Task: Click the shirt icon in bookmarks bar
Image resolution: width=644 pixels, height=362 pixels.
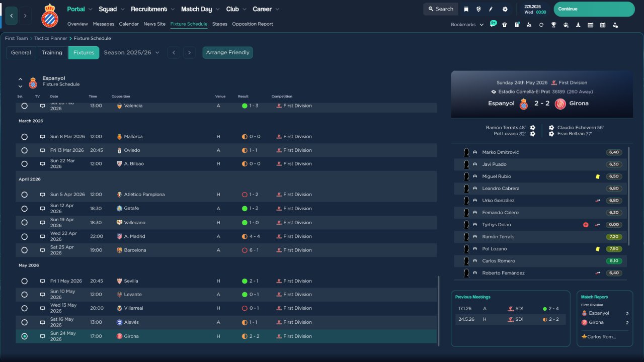Action: 505,25
